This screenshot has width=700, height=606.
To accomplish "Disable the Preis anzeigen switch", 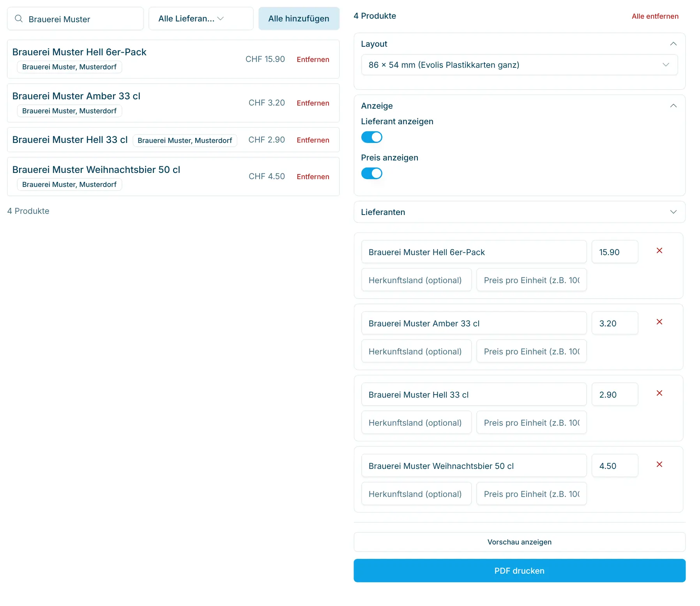I will point(371,174).
